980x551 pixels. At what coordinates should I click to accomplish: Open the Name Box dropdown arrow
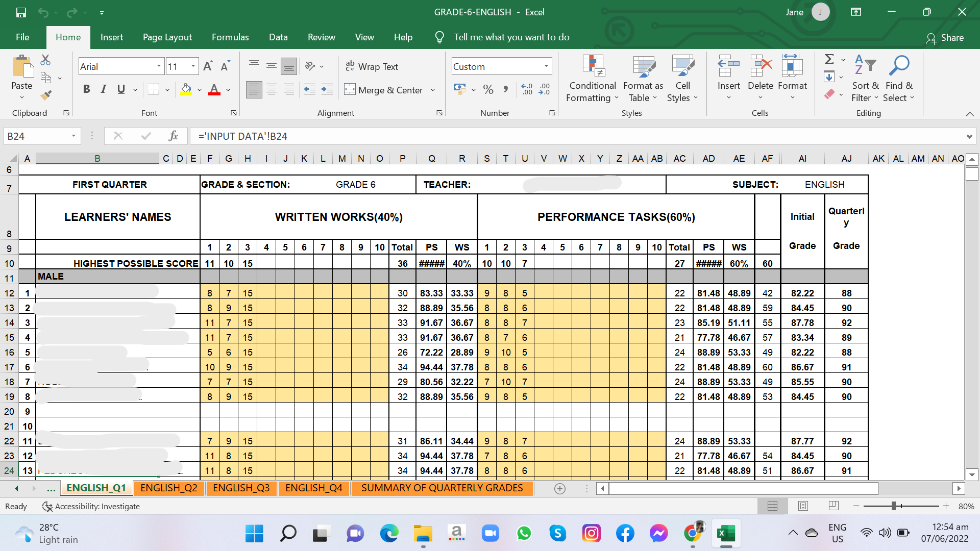click(x=73, y=136)
